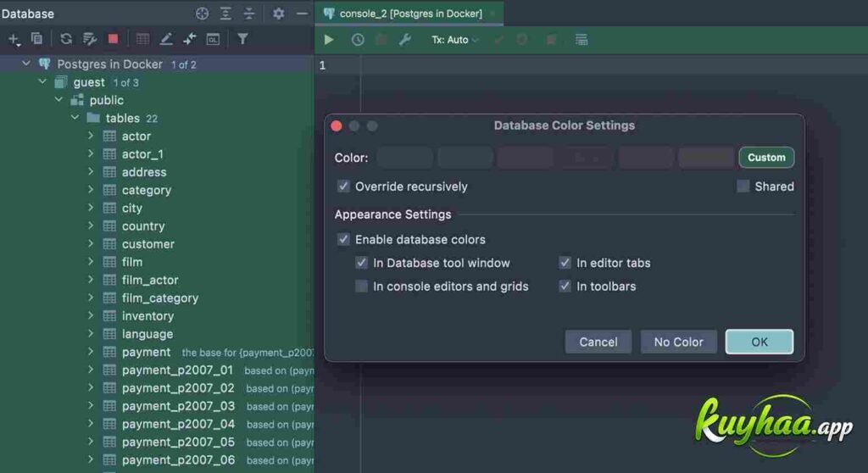
Task: Select the console_2 [Postgres in Docker] tab
Action: pos(410,14)
